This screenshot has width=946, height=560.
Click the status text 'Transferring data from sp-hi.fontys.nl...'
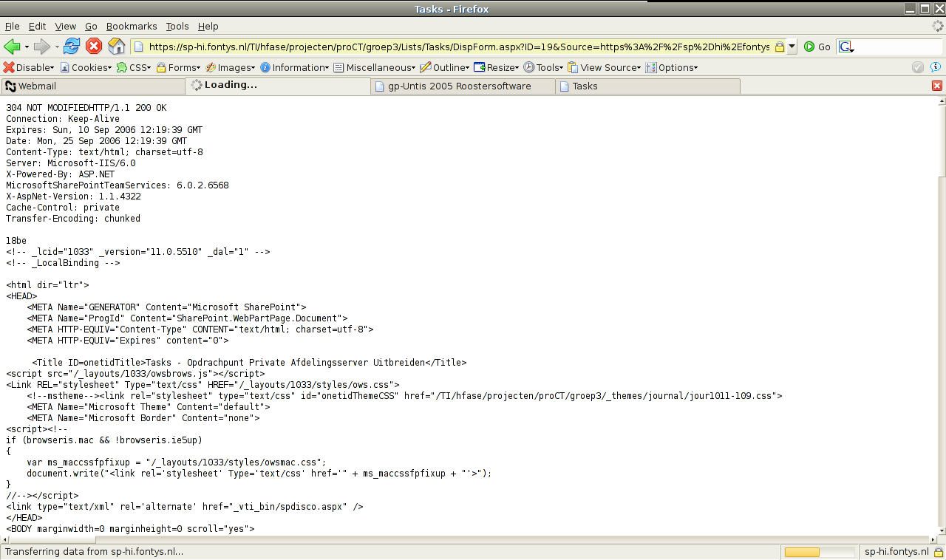point(94,552)
